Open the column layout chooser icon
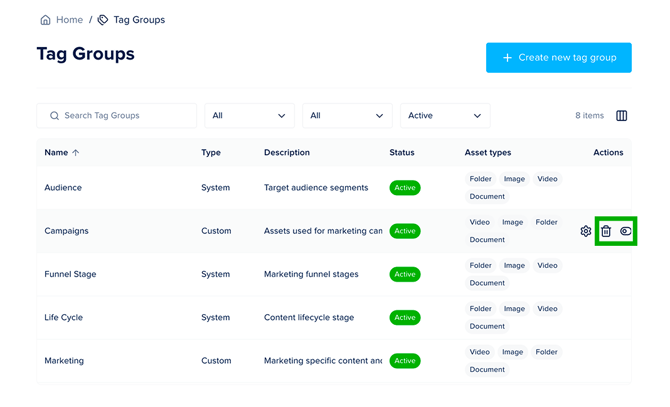The image size is (670, 407). [x=621, y=116]
